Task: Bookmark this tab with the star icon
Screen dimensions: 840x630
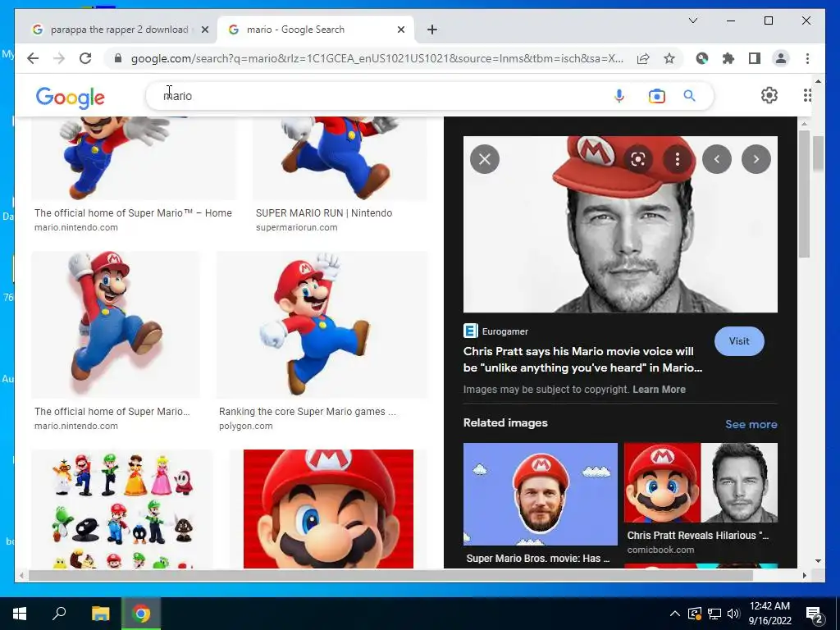Action: coord(669,58)
